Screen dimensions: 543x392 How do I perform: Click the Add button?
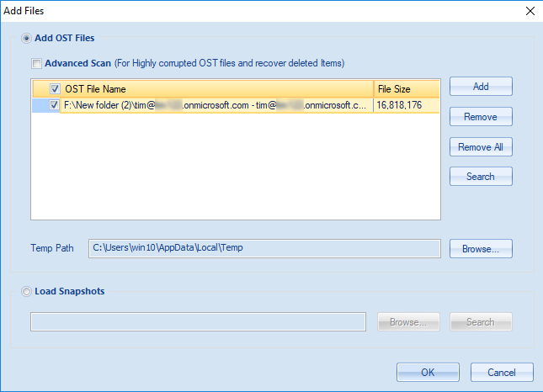(481, 87)
